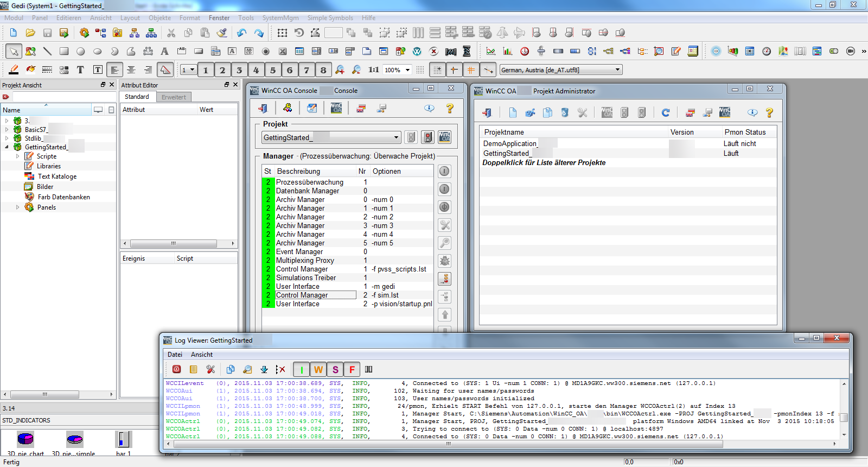The height and width of the screenshot is (467, 868).
Task: Toggle Warning filter 'W' in Log Viewer
Action: pyautogui.click(x=318, y=369)
